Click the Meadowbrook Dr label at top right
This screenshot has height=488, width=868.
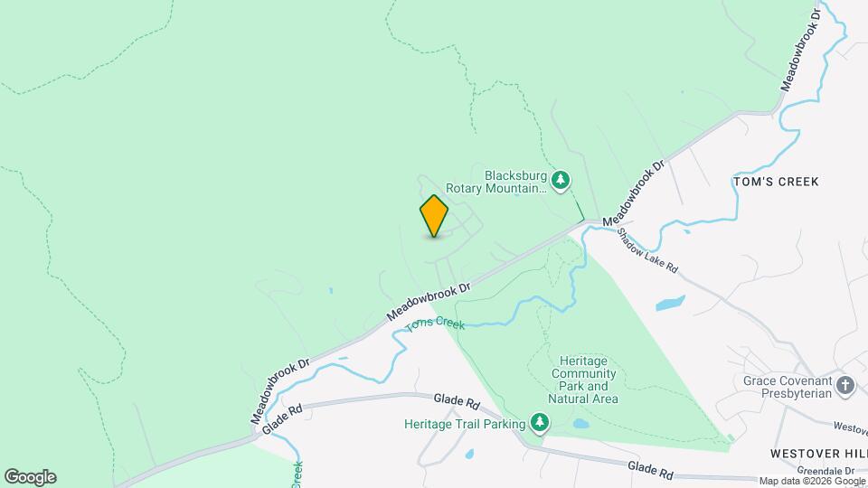[801, 50]
